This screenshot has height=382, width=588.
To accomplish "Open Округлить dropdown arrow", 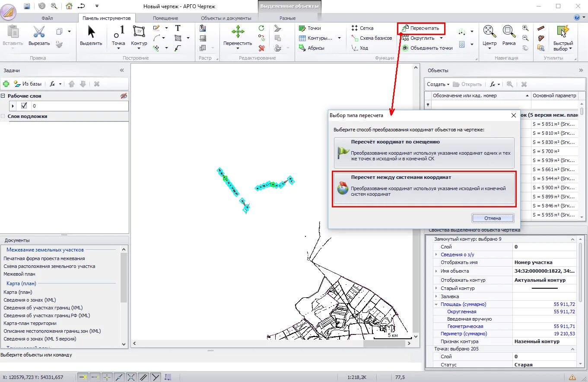I will tap(441, 38).
